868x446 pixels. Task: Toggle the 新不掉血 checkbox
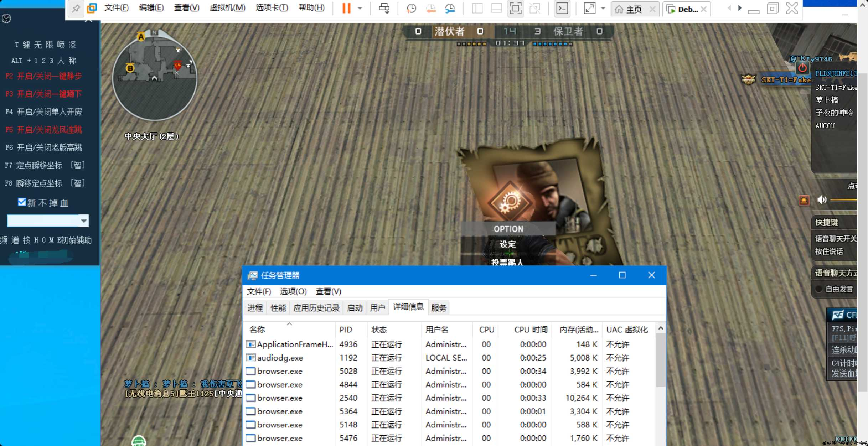pos(22,202)
